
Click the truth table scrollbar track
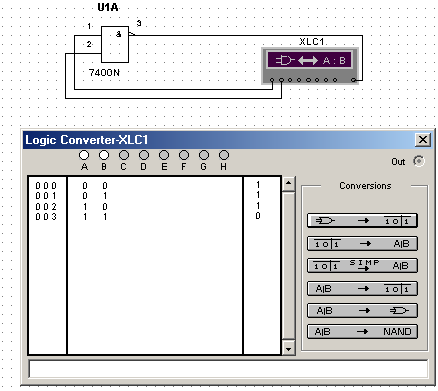[288, 266]
